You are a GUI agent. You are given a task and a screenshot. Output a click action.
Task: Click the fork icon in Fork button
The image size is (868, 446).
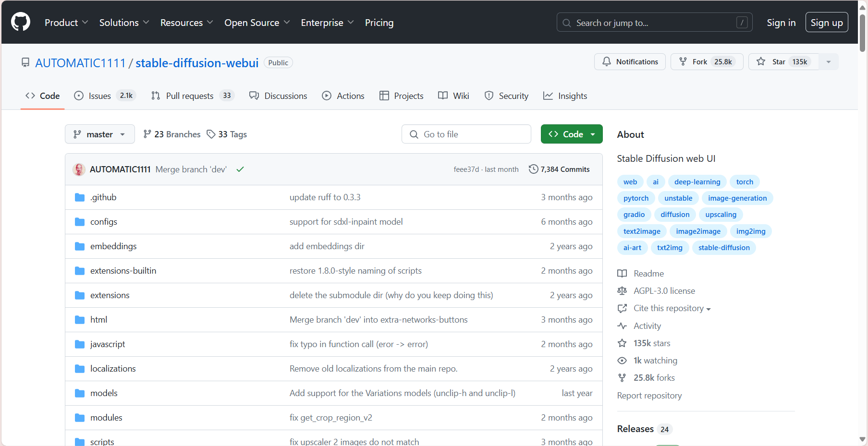click(x=683, y=61)
